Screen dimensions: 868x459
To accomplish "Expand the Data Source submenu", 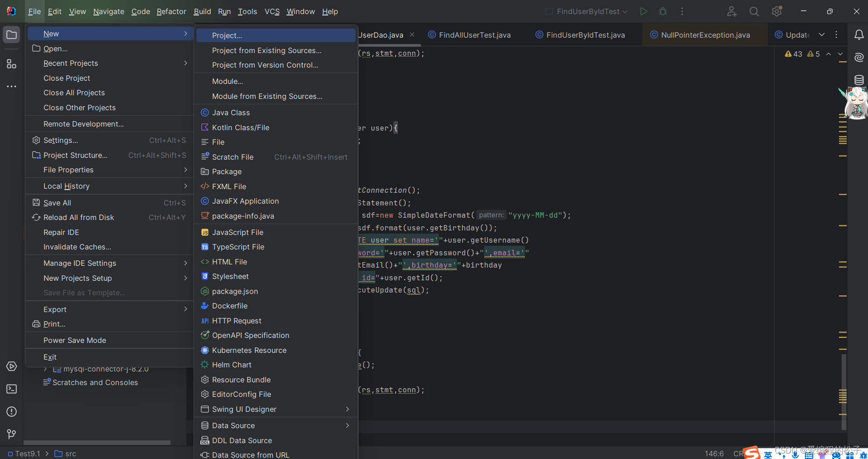I will pyautogui.click(x=276, y=425).
